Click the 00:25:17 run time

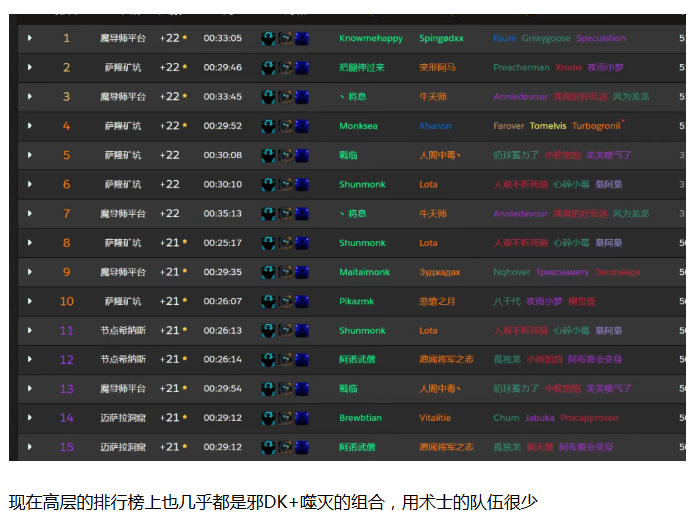pyautogui.click(x=222, y=243)
